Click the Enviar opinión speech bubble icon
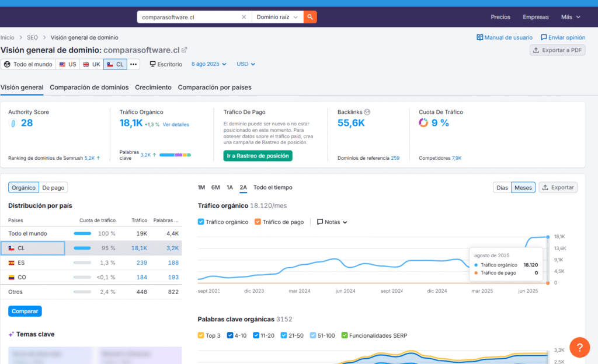The image size is (598, 364). pyautogui.click(x=544, y=37)
